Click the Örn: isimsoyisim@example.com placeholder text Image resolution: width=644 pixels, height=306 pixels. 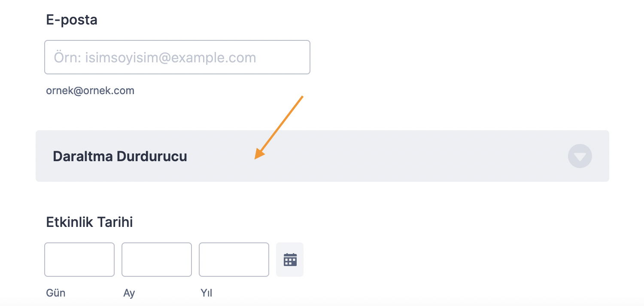point(155,58)
